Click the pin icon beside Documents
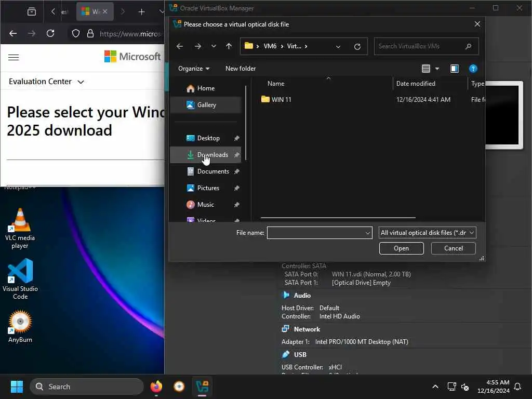This screenshot has width=532, height=399. [237, 171]
